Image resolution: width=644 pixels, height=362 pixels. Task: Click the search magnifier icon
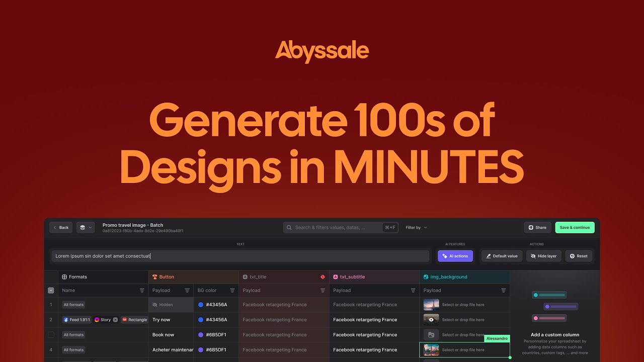click(289, 227)
